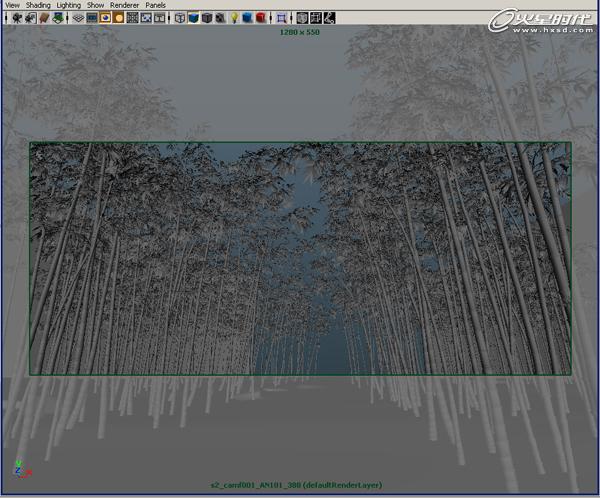Enable Smooth Shade All blue cube
The height and width of the screenshot is (498, 600).
click(x=193, y=17)
